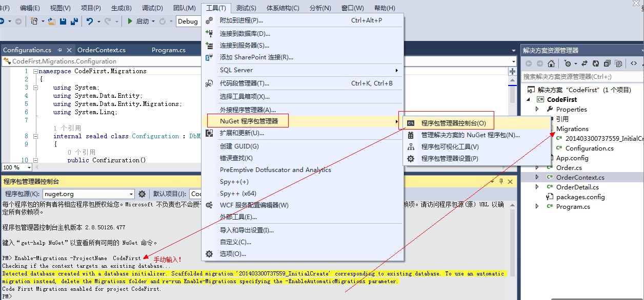Choose WCF Service Configuration Editor item
Viewport: 644px width, 300px height.
[x=303, y=205]
